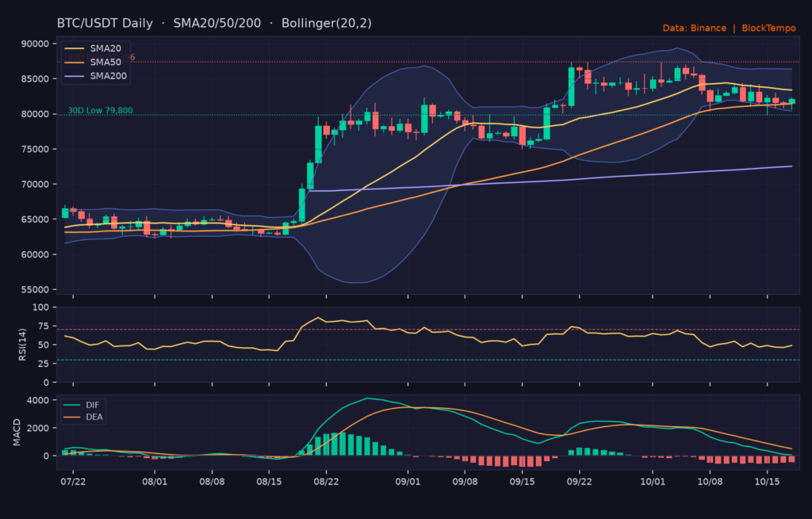This screenshot has height=519, width=812.
Task: Click the 10/08 date label
Action: 710,482
